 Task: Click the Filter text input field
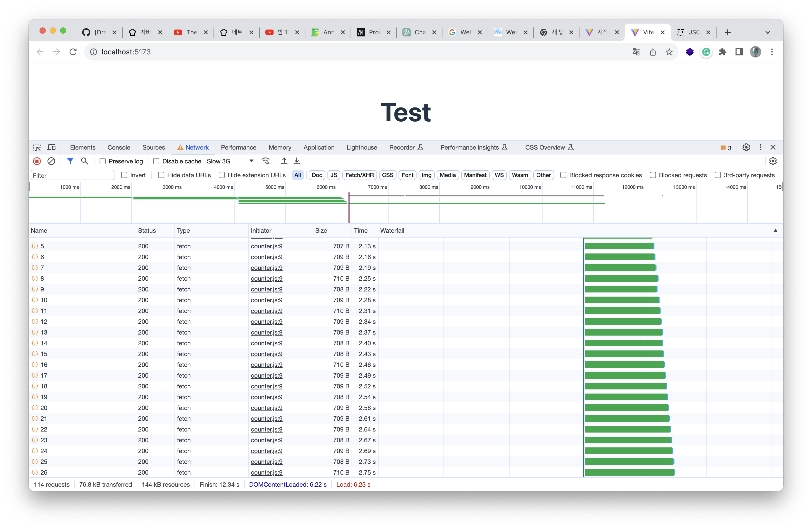tap(72, 175)
